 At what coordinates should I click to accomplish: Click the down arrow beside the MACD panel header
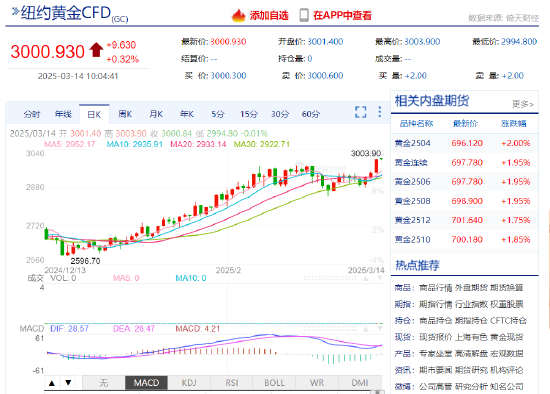coord(380,329)
